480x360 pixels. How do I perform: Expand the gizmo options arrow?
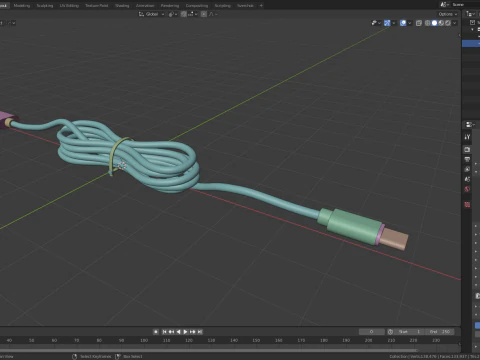(394, 23)
